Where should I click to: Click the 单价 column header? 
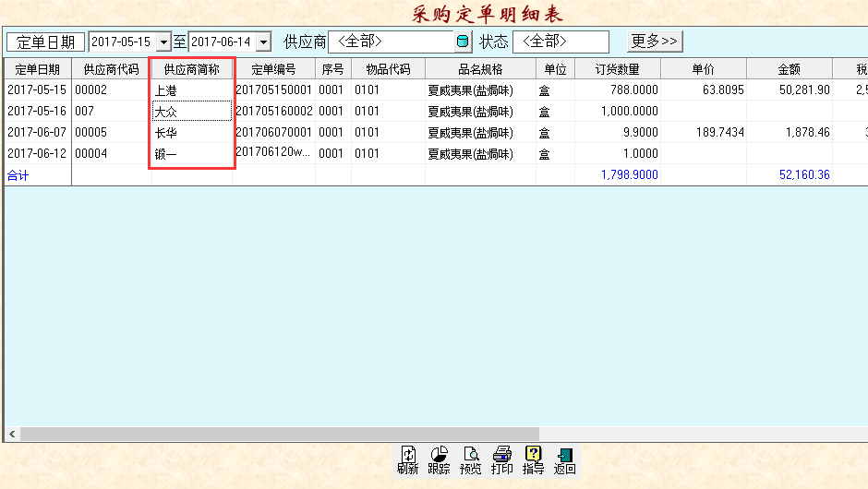pos(703,69)
